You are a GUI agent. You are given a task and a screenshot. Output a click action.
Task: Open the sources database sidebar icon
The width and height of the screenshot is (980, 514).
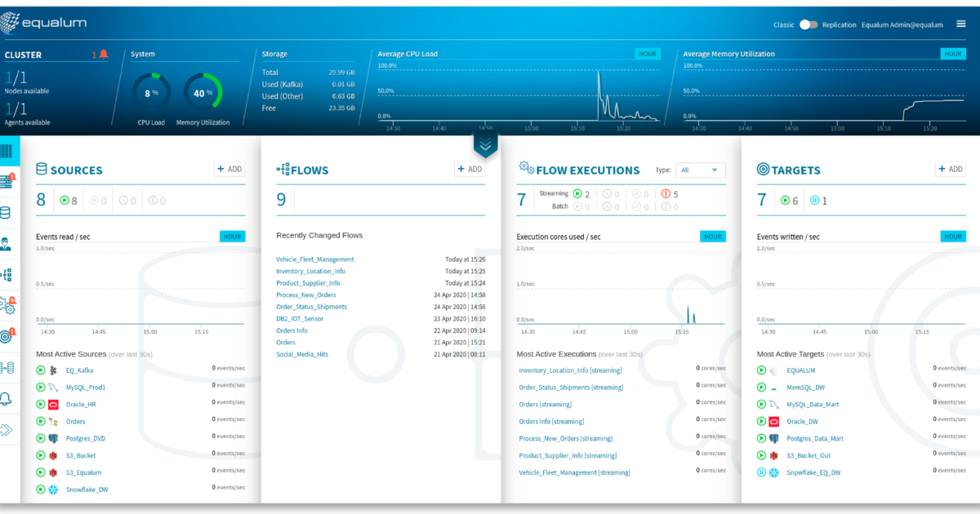6,213
